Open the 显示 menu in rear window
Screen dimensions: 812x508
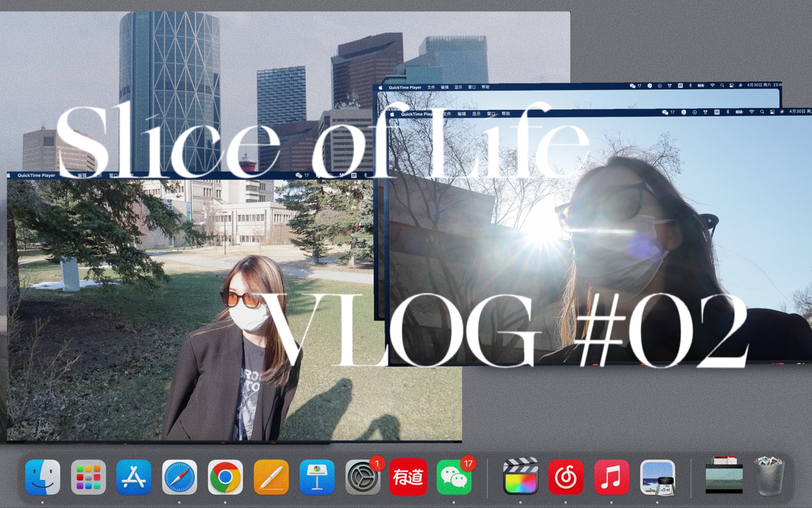tap(458, 87)
